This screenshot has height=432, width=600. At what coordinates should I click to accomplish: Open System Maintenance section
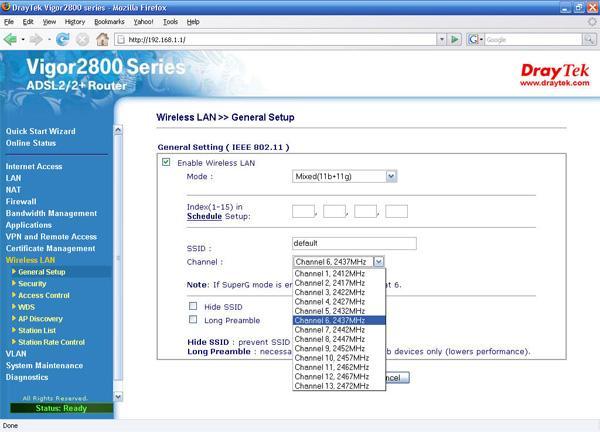(x=44, y=365)
